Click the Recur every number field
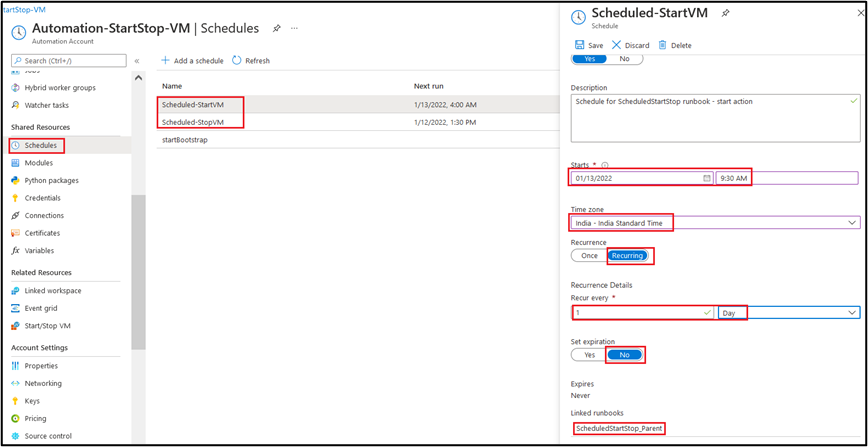 point(643,313)
